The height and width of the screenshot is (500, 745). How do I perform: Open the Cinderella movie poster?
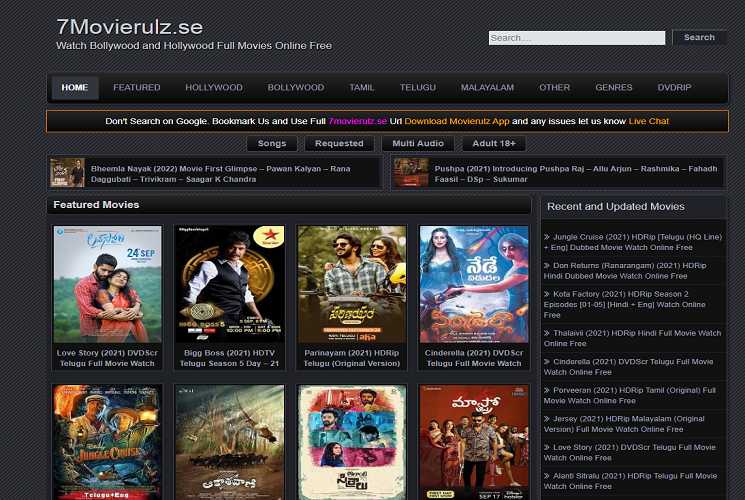[474, 284]
